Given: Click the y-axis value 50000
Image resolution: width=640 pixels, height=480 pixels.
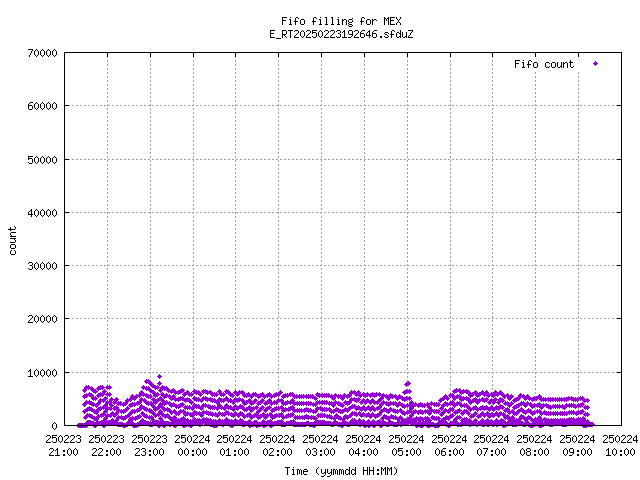Looking at the screenshot, I should point(42,160).
